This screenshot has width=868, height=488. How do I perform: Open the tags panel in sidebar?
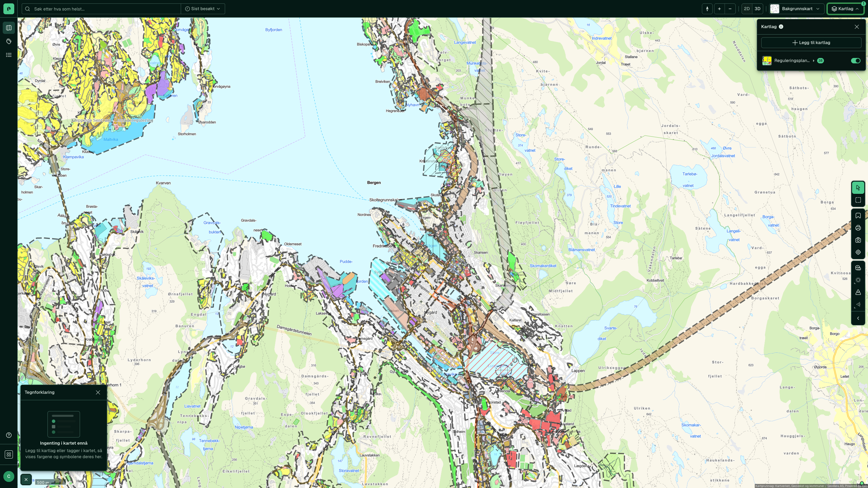click(x=9, y=41)
